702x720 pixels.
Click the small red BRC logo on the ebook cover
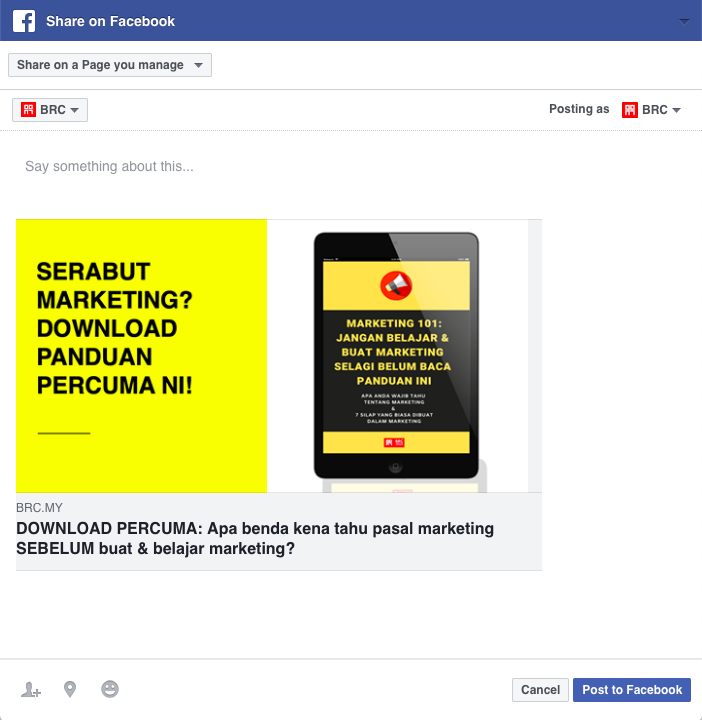pyautogui.click(x=394, y=443)
